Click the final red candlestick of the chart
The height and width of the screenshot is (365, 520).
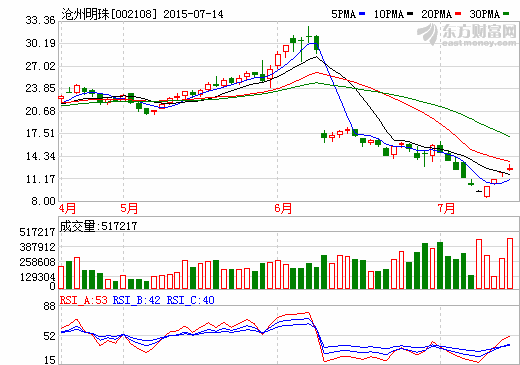[510, 168]
